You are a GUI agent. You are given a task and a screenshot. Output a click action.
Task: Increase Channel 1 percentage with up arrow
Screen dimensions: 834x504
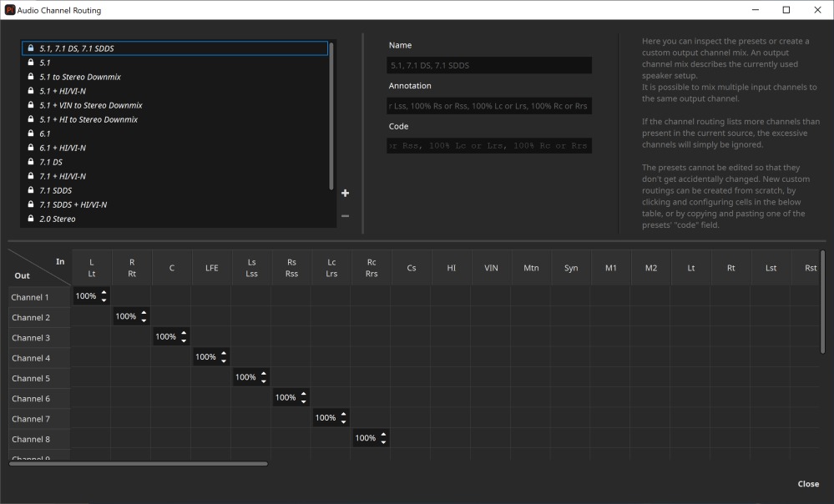pyautogui.click(x=104, y=293)
